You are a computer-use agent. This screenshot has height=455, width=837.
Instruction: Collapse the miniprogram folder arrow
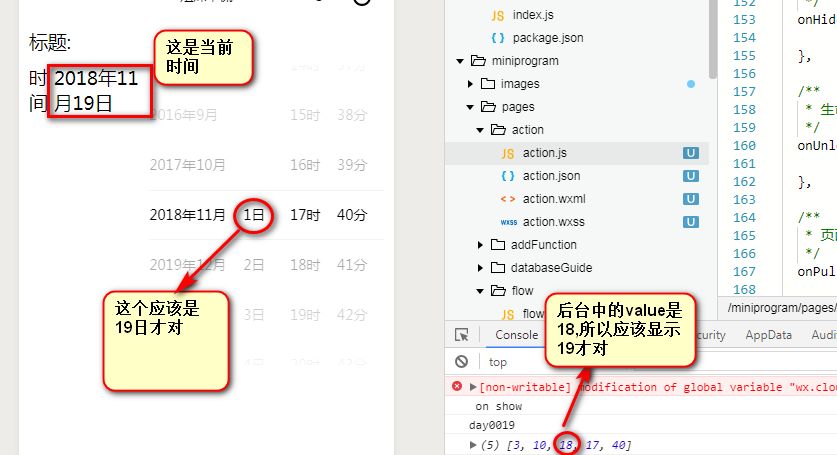tap(460, 61)
